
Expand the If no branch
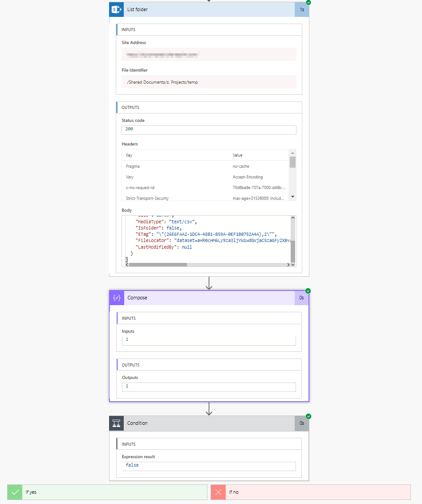(311, 492)
